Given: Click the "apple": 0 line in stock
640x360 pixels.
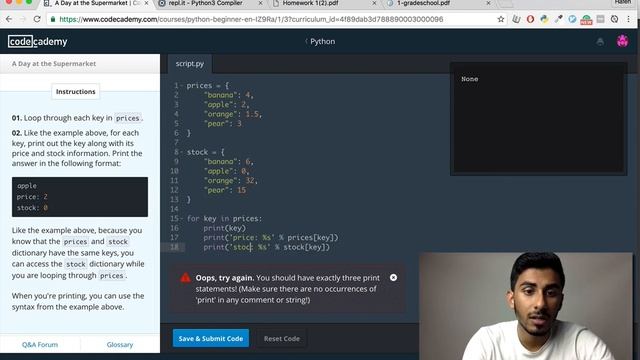Looking at the screenshot, I should coord(227,171).
